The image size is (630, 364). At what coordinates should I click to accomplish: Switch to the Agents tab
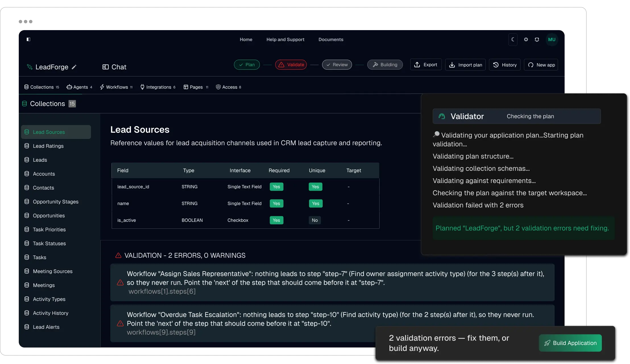point(79,87)
